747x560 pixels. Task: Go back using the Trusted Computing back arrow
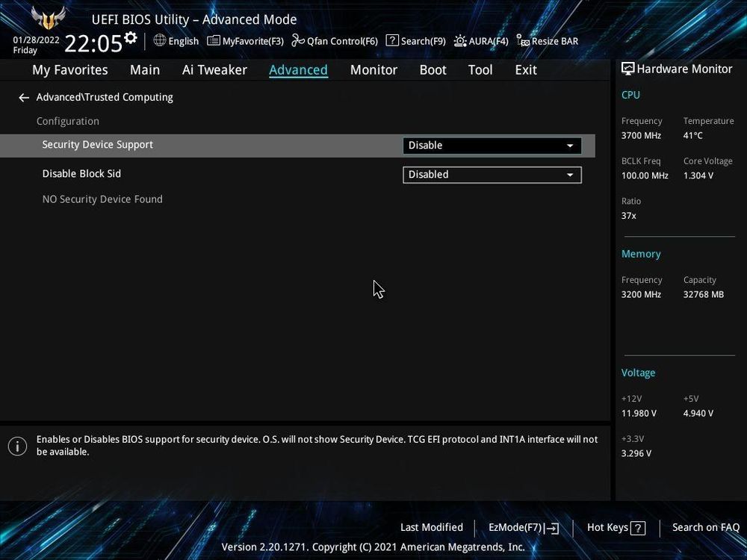point(23,97)
